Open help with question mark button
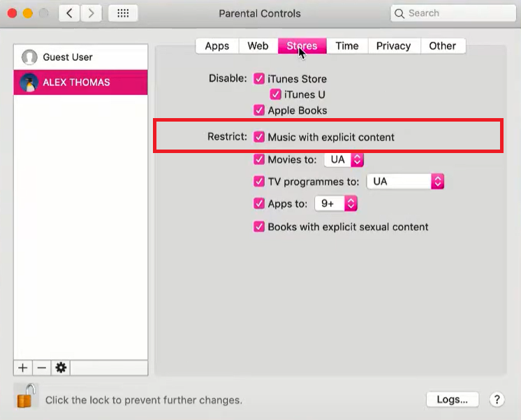This screenshot has height=420, width=521. pos(497,399)
